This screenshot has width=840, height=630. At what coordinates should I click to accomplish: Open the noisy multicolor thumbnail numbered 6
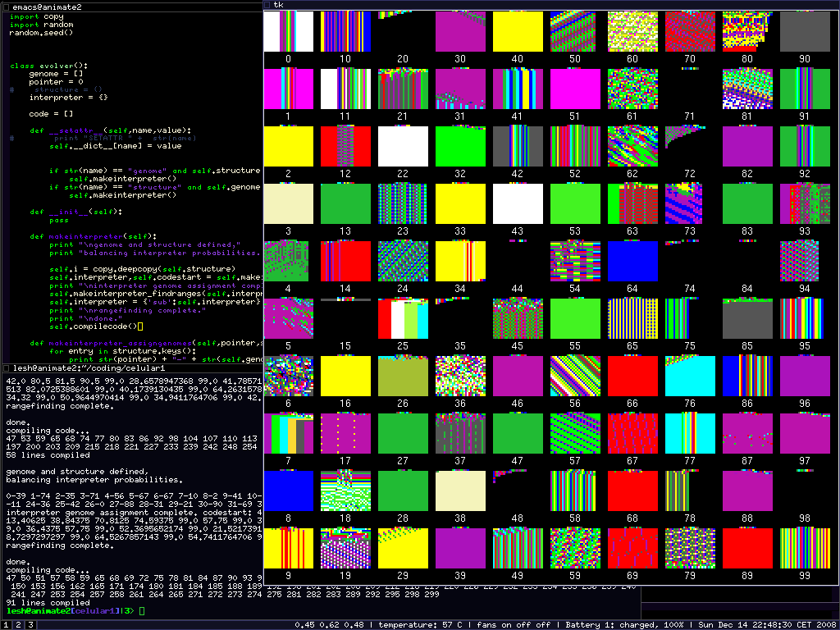(288, 376)
